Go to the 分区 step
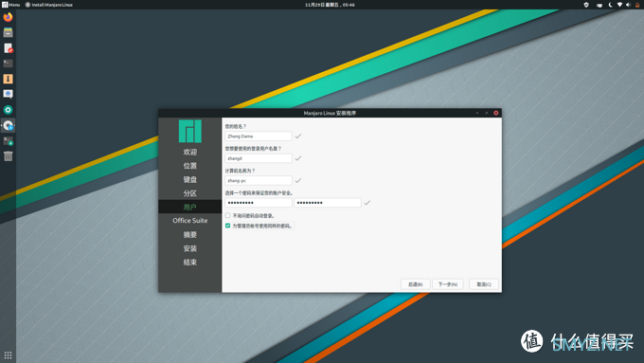The height and width of the screenshot is (363, 644). (x=190, y=193)
